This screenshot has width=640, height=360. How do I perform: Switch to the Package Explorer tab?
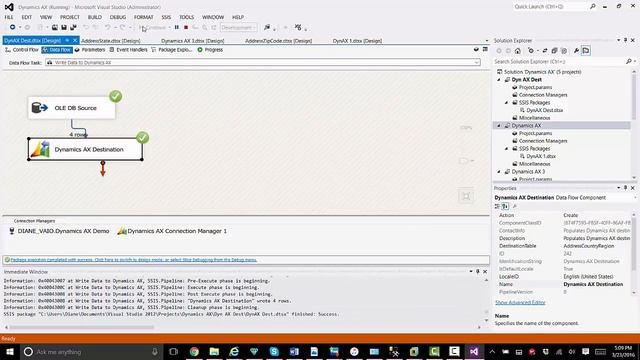pyautogui.click(x=171, y=50)
